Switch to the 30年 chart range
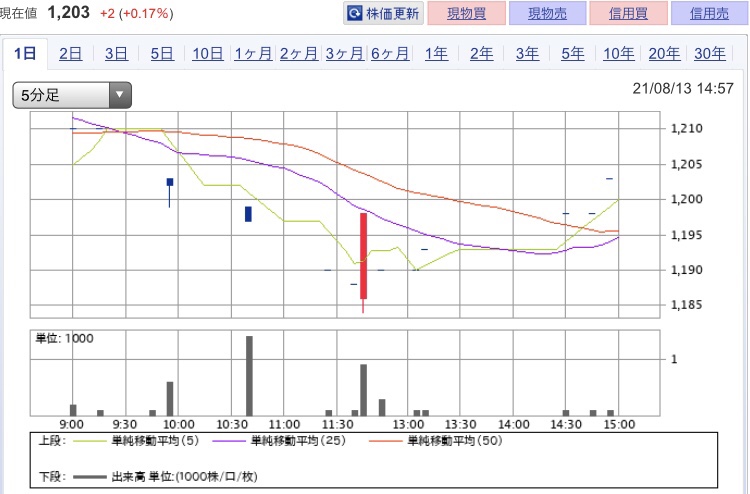The height and width of the screenshot is (494, 750). coord(710,53)
